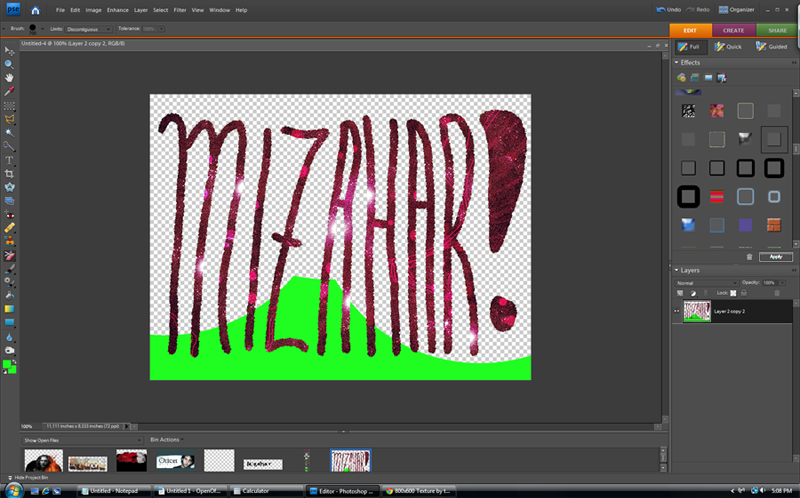This screenshot has width=800, height=498.
Task: Show Layer Styles category in Effects panel
Action: (694, 78)
